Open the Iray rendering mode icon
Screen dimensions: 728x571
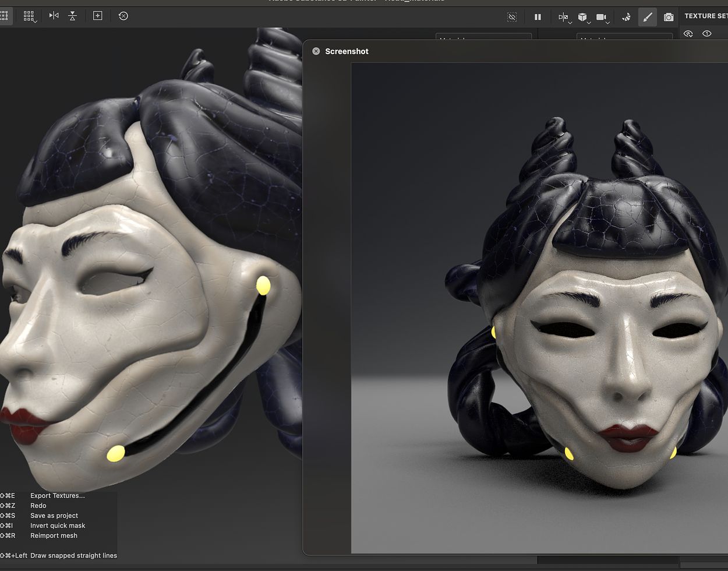click(626, 17)
